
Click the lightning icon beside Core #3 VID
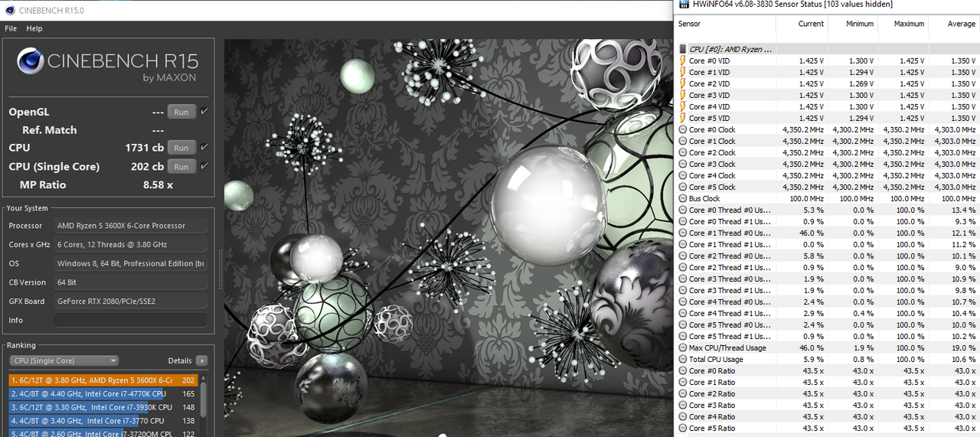pos(683,95)
